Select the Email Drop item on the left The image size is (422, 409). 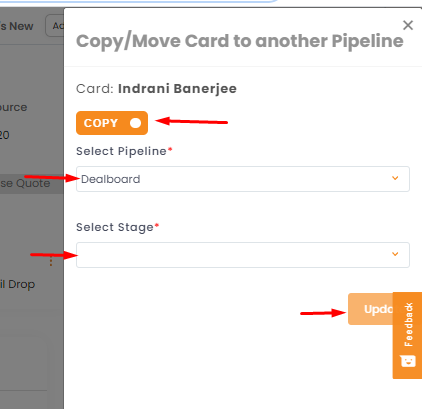coord(18,284)
